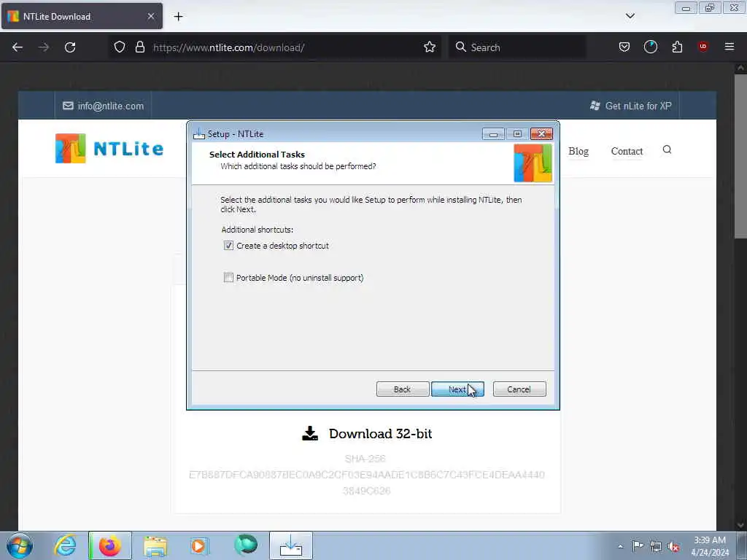View site security padlock info
Screen dimensions: 747x560
click(139, 47)
